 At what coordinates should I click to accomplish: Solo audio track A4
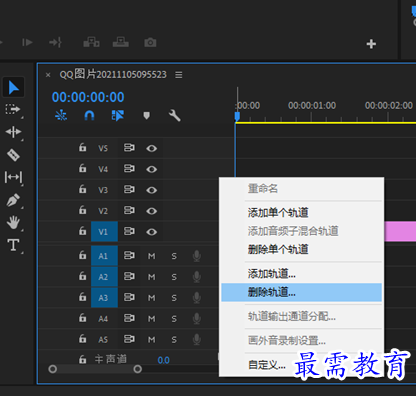pos(174,319)
